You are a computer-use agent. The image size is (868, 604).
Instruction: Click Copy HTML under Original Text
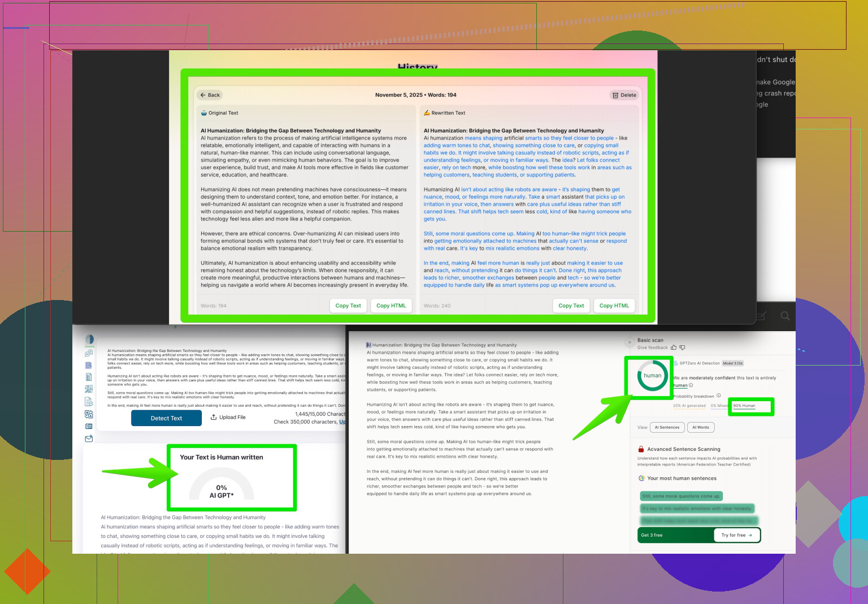391,306
